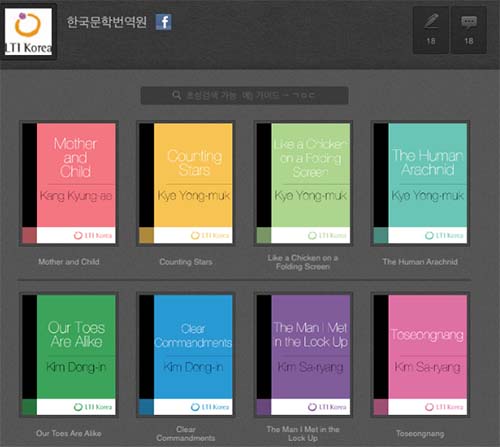Open The Human Arachnid book cover

point(420,183)
